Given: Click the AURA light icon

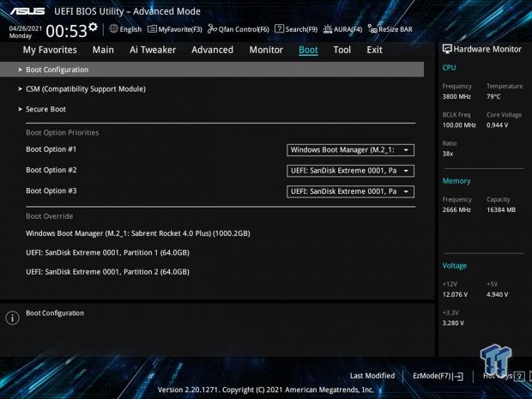Looking at the screenshot, I should (328, 29).
